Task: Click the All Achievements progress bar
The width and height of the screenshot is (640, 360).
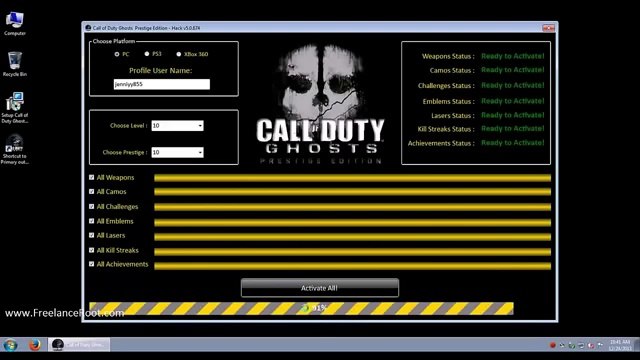Action: coord(353,266)
